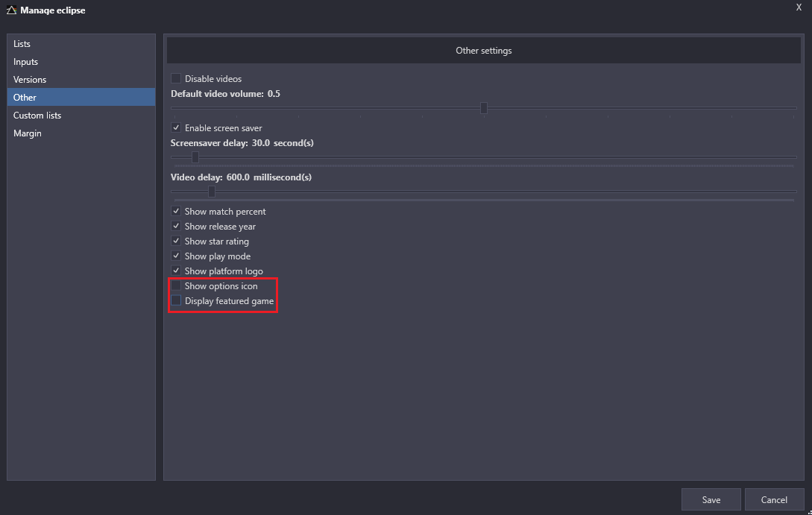Viewport: 812px width, 515px height.
Task: Click the Video delay slider handle
Action: coord(211,192)
